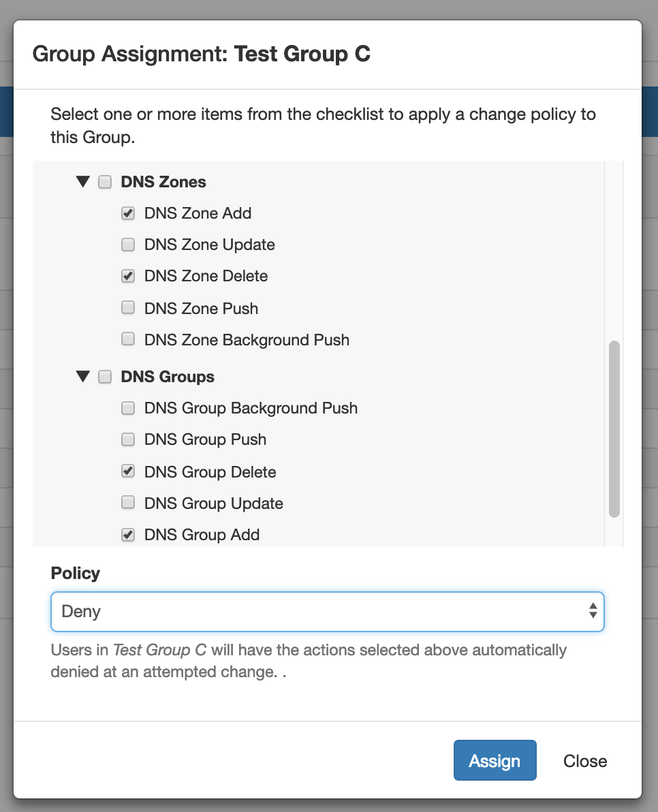658x812 pixels.
Task: Collapse the DNS Groups tree section
Action: [83, 377]
